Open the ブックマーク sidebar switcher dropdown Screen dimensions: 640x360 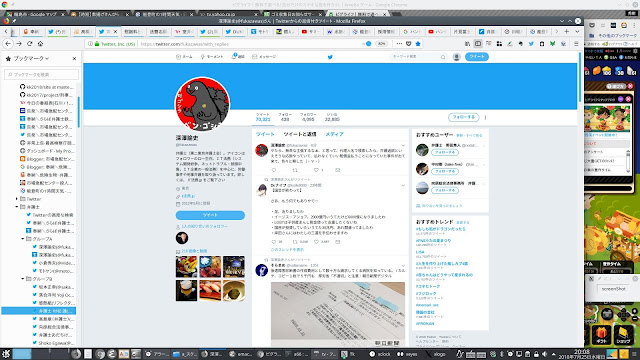click(31, 58)
